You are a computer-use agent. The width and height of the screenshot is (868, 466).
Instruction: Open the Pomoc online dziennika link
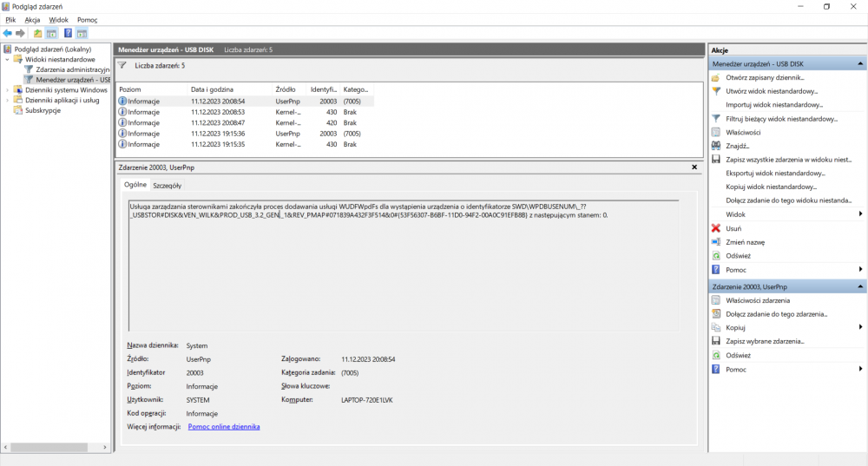click(x=224, y=427)
